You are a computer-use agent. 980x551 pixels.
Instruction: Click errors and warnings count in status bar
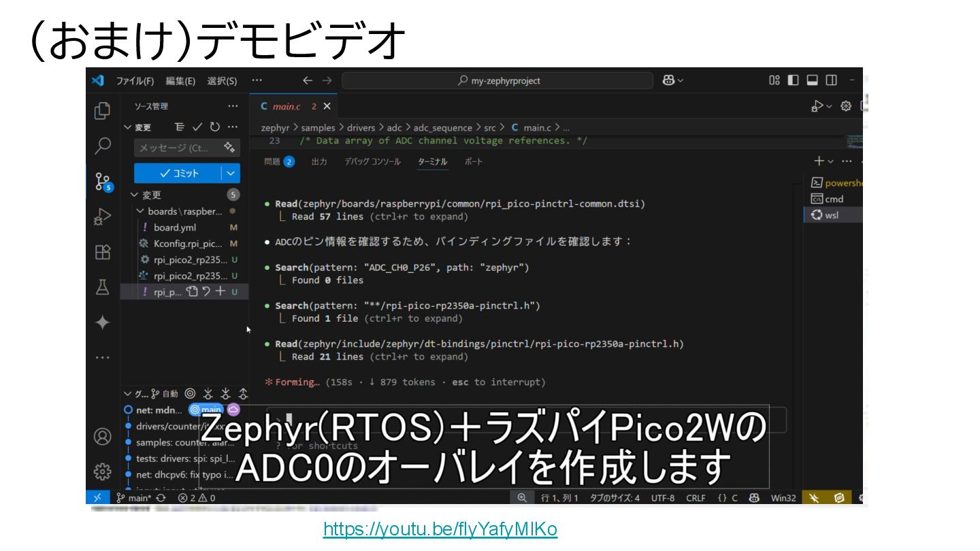197,498
